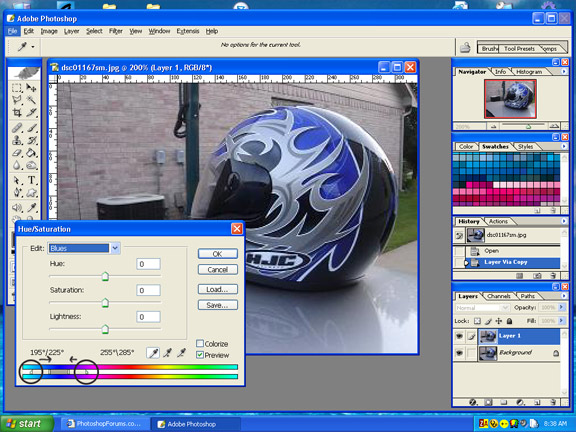Click the Save... button
Image resolution: width=576 pixels, height=432 pixels.
pos(217,305)
